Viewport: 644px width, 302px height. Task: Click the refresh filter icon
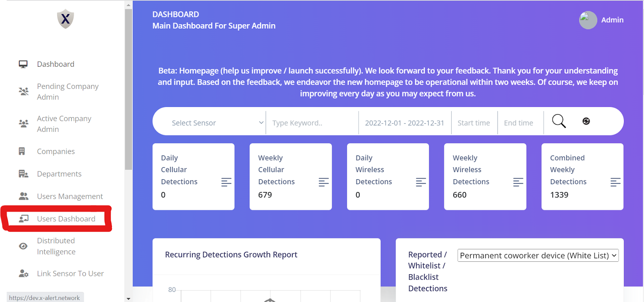586,121
